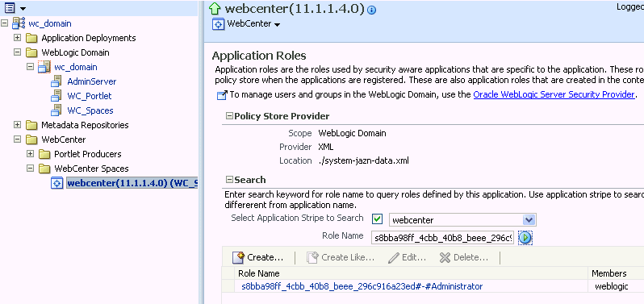The height and width of the screenshot is (304, 644).
Task: Toggle the Select Application Stripe checkbox
Action: [377, 219]
